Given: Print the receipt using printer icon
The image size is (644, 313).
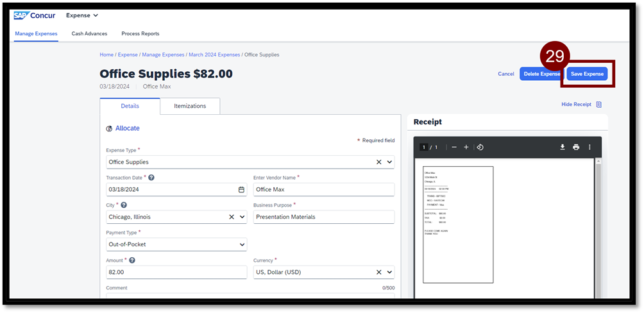Looking at the screenshot, I should [x=576, y=148].
